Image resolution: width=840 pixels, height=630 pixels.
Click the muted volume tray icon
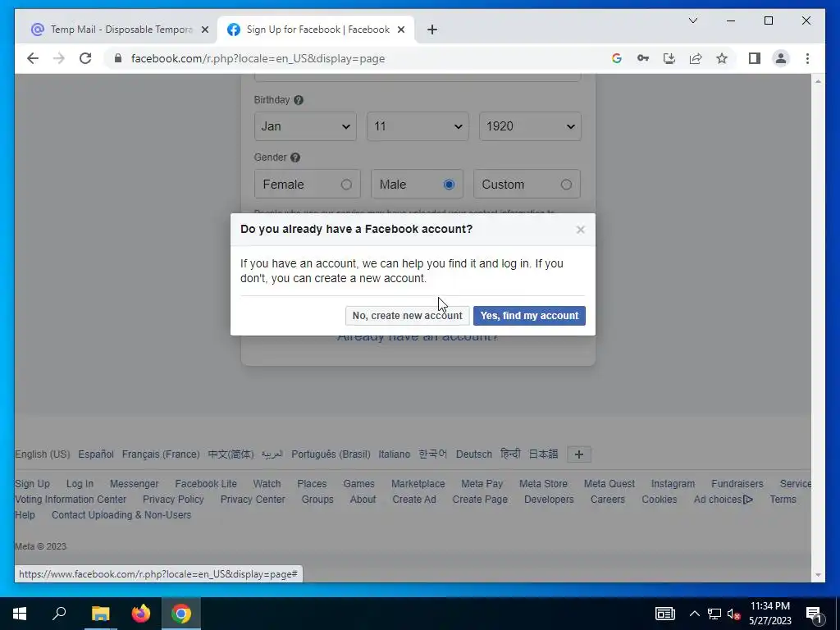[x=734, y=614]
